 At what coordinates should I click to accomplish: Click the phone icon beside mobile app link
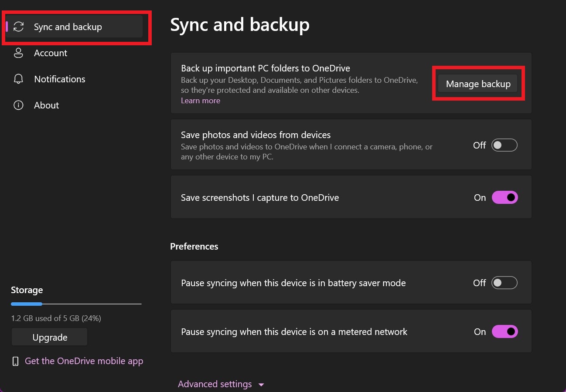(15, 362)
